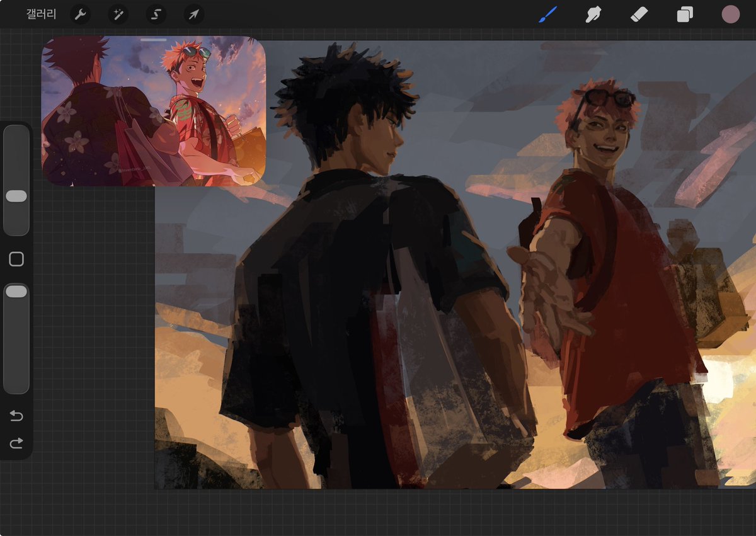756x536 pixels.
Task: Open the Adjustments magic wand menu
Action: point(118,14)
